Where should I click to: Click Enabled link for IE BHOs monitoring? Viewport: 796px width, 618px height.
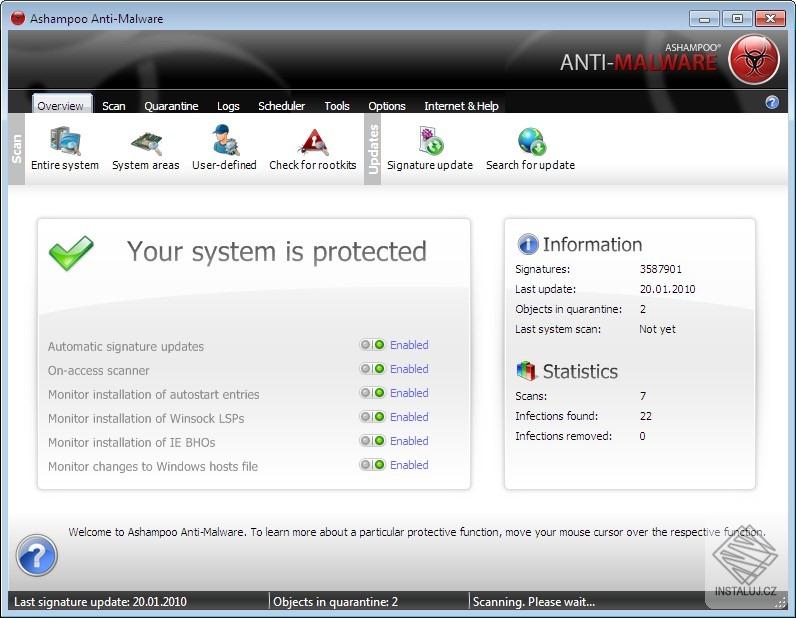click(409, 440)
